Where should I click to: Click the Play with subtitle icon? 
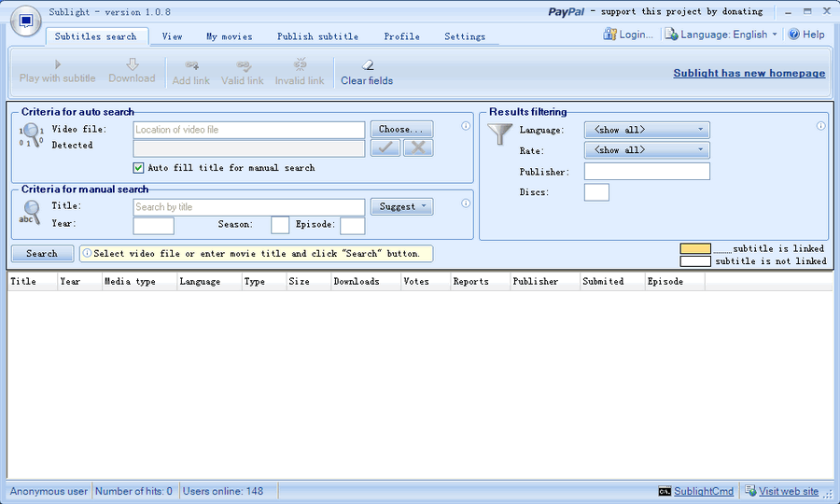coord(57,64)
